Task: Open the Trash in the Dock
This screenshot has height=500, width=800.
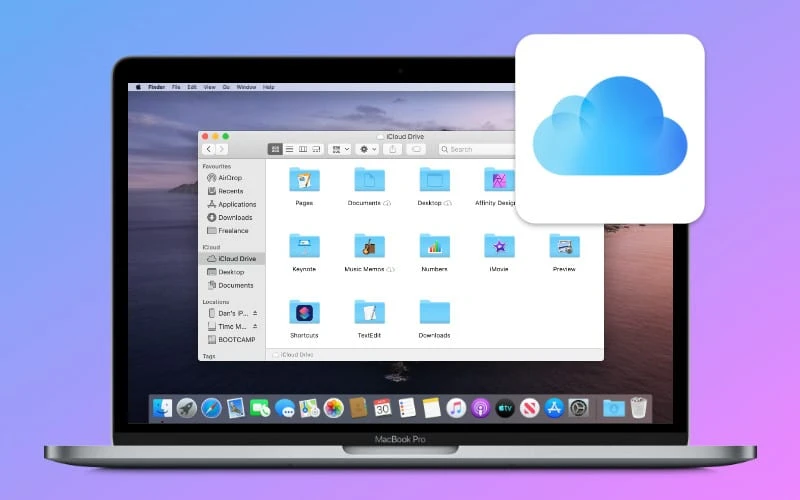Action: 639,408
